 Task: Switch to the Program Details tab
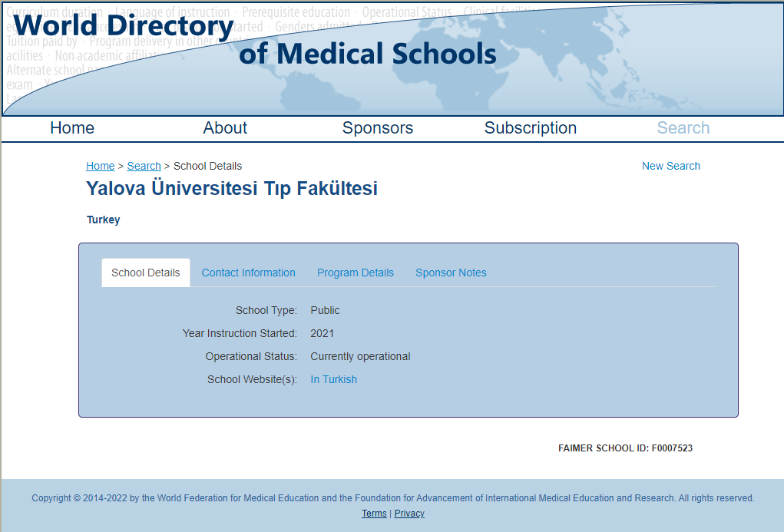pos(356,273)
